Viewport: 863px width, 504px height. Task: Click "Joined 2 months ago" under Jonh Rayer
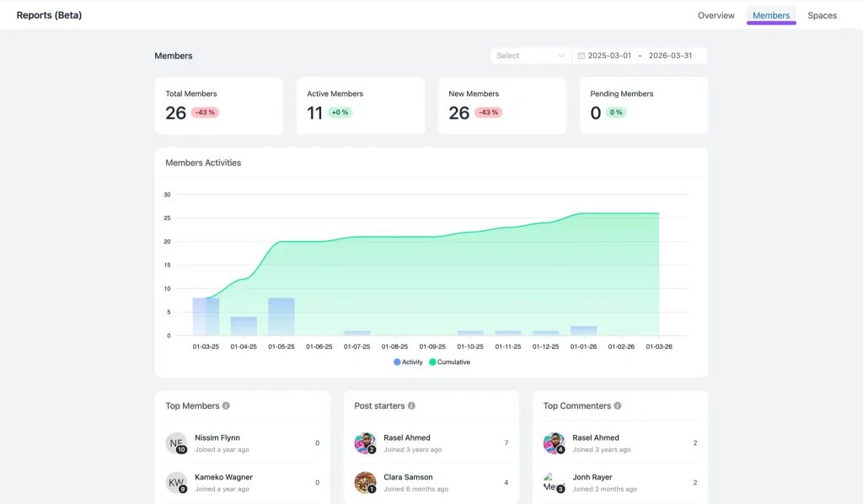(604, 489)
